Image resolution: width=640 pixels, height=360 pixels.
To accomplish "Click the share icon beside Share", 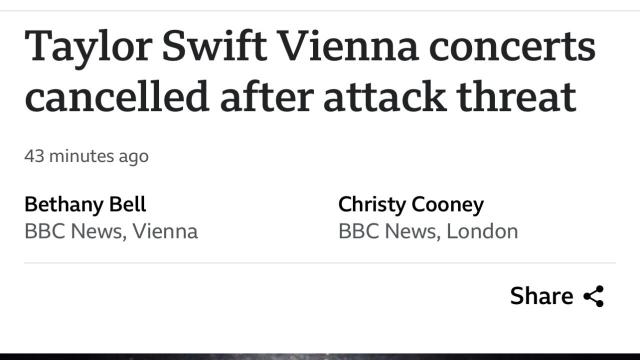I will coord(593,296).
